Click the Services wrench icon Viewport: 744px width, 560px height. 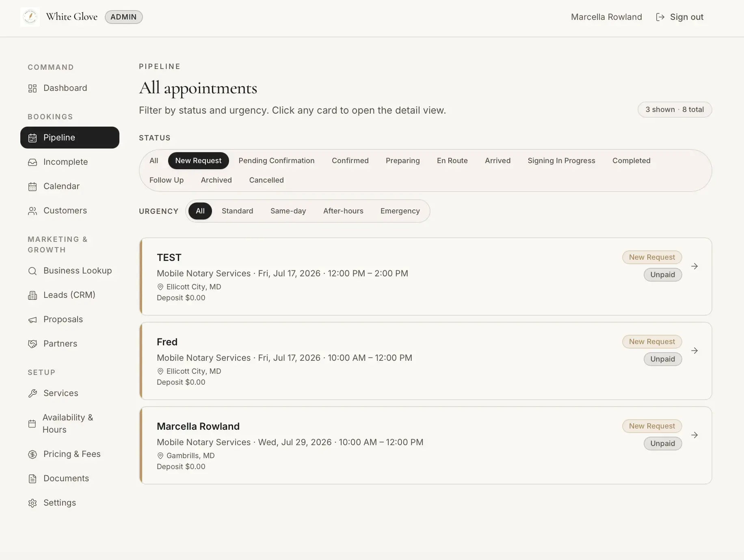click(x=32, y=394)
